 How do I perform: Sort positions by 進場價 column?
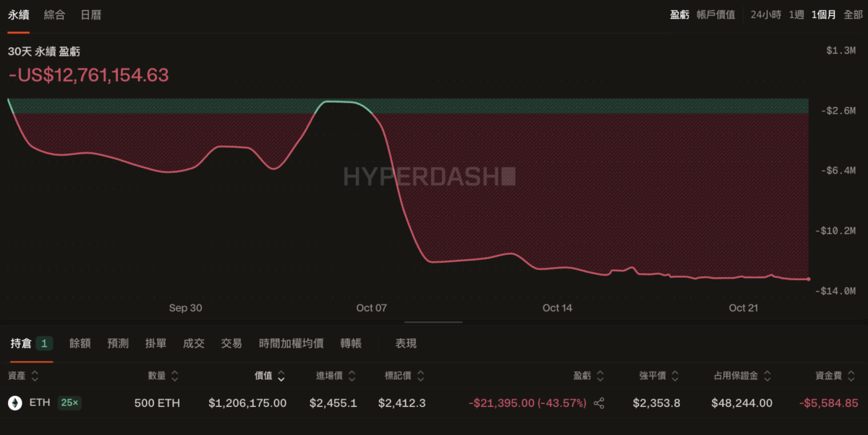[336, 376]
